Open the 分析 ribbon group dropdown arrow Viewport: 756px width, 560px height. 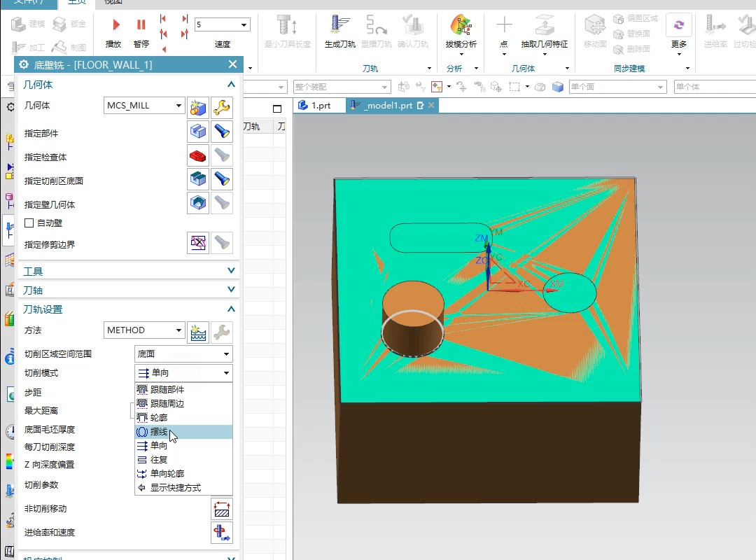[x=476, y=69]
